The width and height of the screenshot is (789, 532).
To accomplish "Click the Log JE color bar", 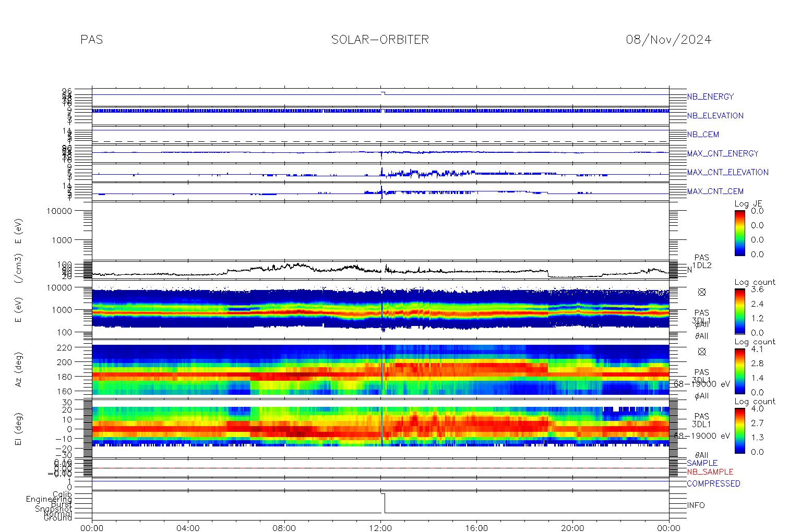I will coord(739,233).
